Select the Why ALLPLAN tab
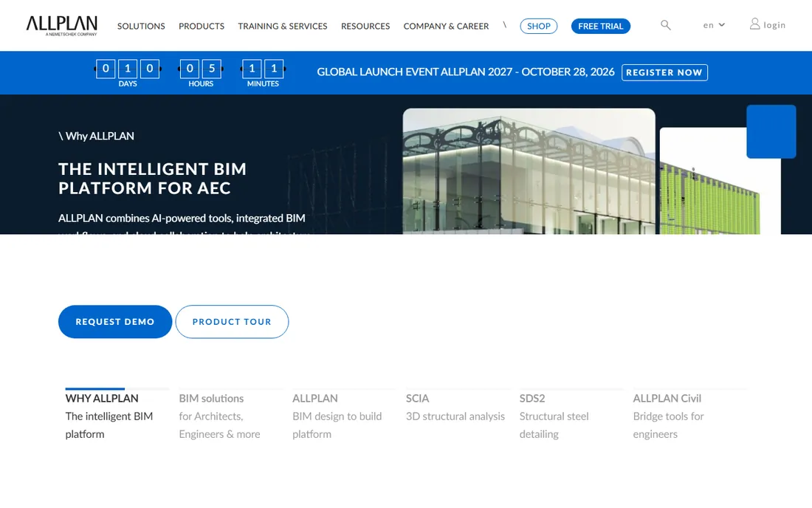 point(117,415)
